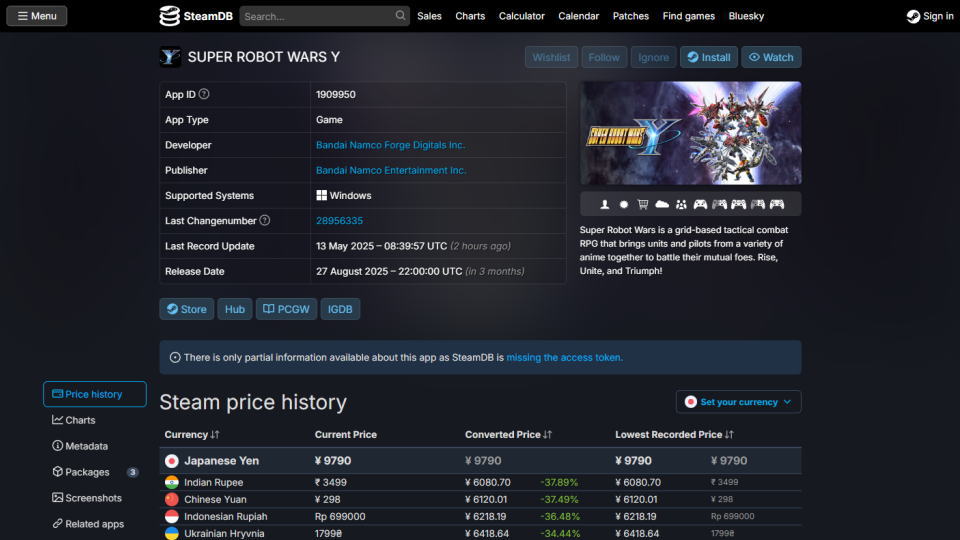The height and width of the screenshot is (540, 960).
Task: Click the Japan flag icon
Action: pyautogui.click(x=171, y=461)
